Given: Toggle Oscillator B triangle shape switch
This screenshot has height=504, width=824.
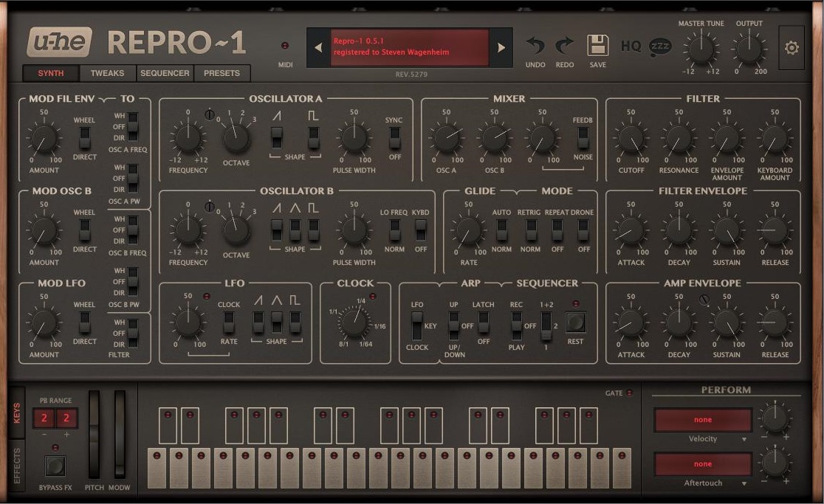Looking at the screenshot, I should [x=295, y=230].
